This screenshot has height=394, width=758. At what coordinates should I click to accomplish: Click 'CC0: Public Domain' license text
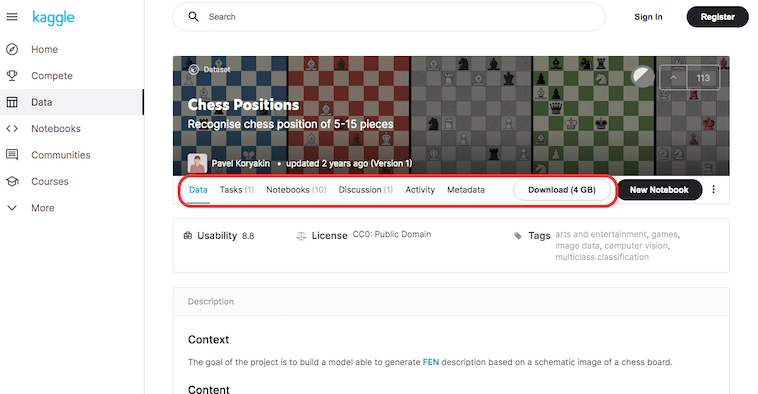coord(392,234)
